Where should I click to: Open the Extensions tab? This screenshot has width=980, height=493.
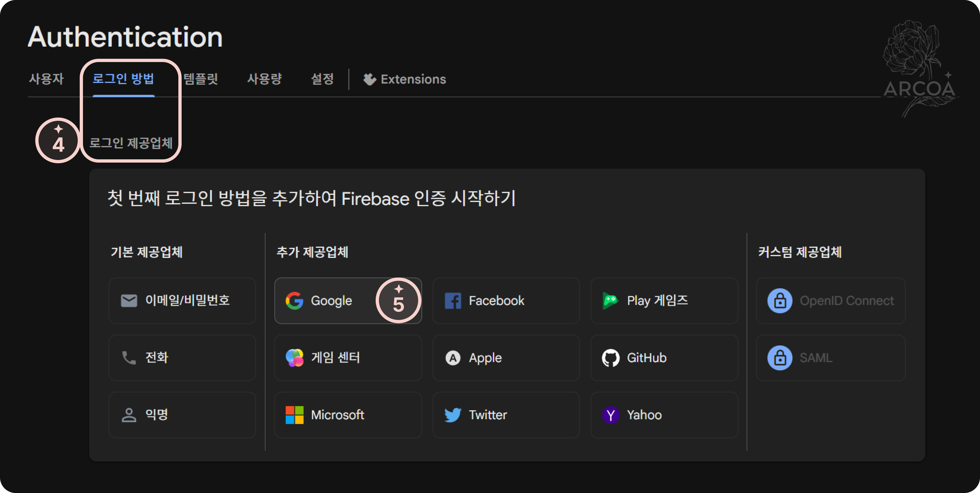tap(404, 79)
